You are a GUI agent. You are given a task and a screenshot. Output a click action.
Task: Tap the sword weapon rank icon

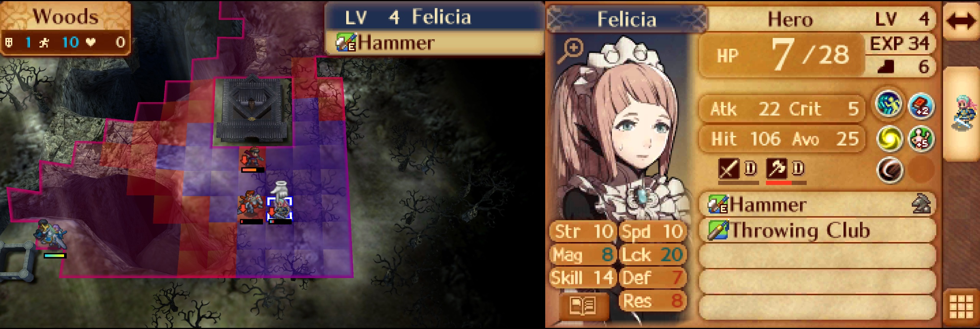click(x=728, y=169)
